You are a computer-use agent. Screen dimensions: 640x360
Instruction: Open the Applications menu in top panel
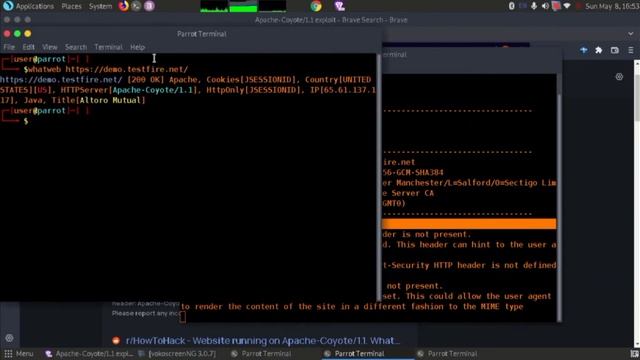pyautogui.click(x=29, y=6)
